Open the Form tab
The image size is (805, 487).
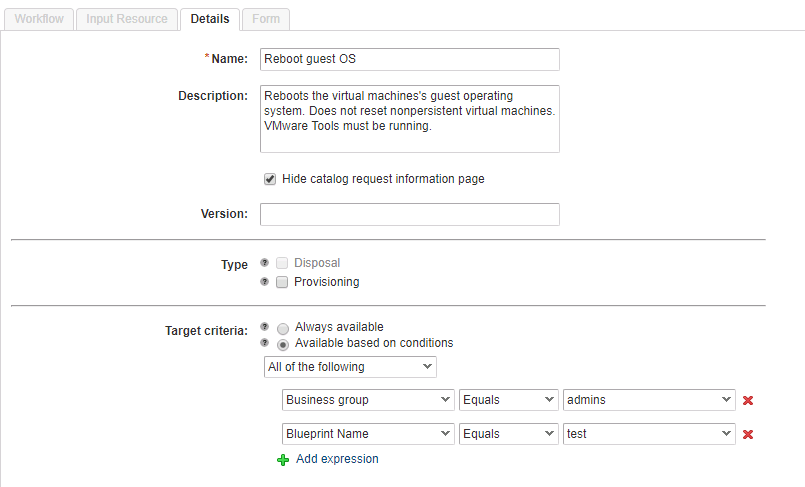[x=265, y=19]
